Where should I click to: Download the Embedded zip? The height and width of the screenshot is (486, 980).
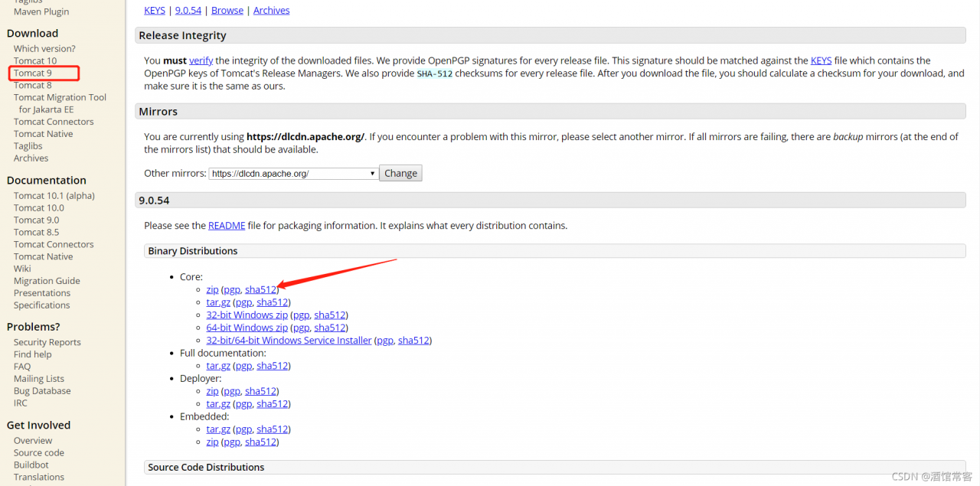pyautogui.click(x=212, y=442)
